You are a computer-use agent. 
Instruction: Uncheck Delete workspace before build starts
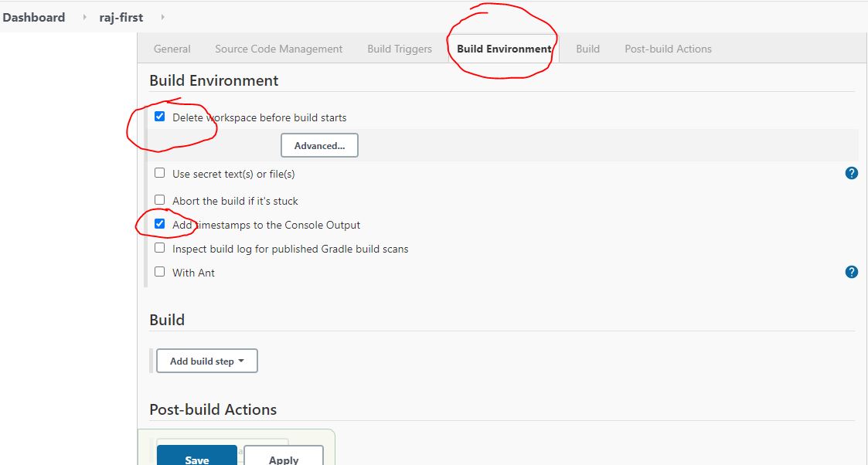tap(160, 117)
